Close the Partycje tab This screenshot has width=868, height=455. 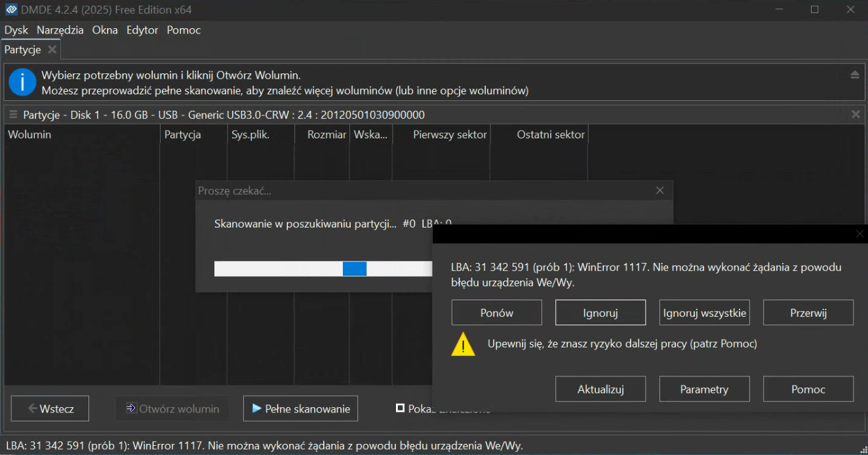point(52,50)
